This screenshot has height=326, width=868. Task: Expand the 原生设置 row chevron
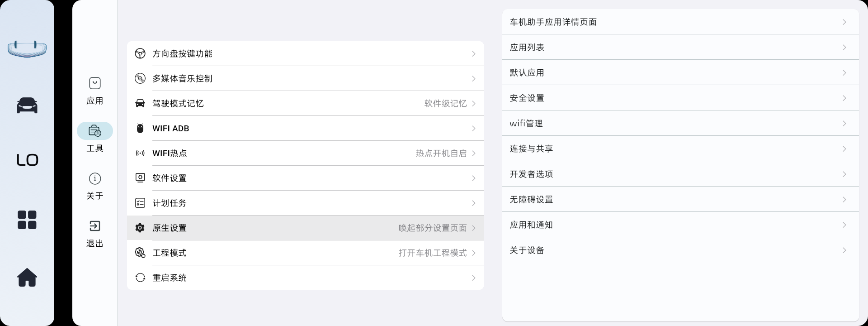click(x=473, y=228)
